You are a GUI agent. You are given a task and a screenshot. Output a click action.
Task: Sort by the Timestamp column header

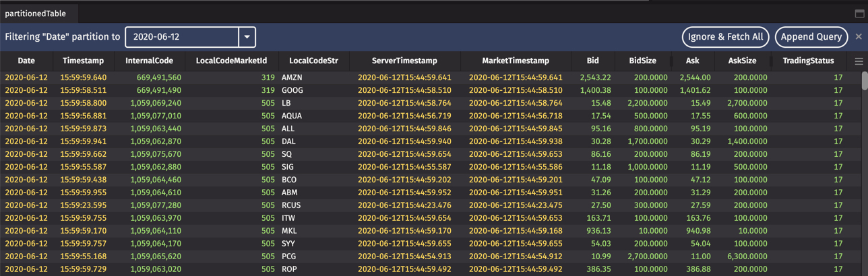[x=83, y=61]
